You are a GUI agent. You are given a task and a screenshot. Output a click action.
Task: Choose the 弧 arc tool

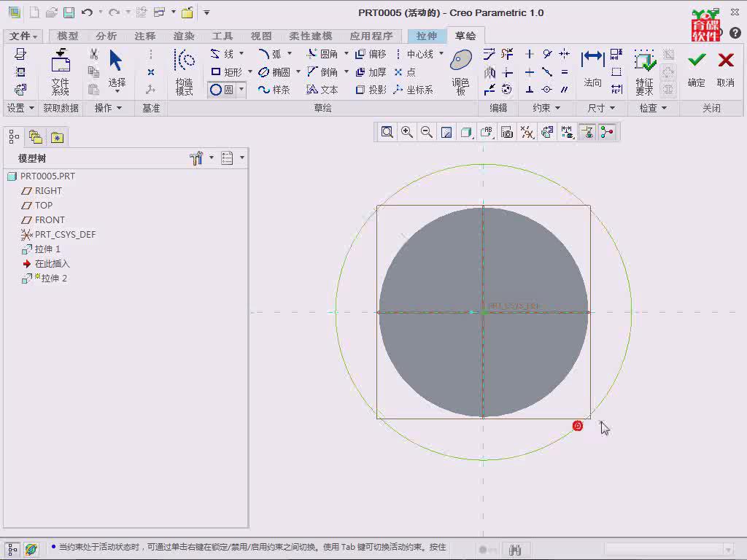click(x=270, y=54)
